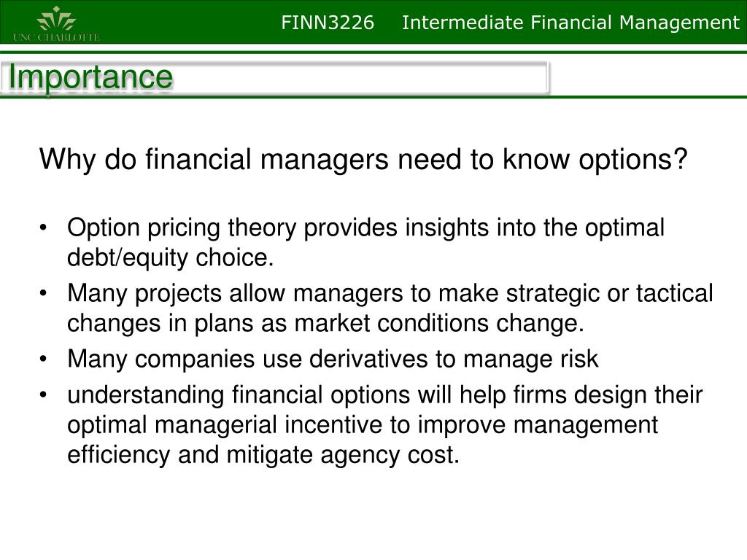Click the optimal managerial incentive line

click(x=363, y=425)
